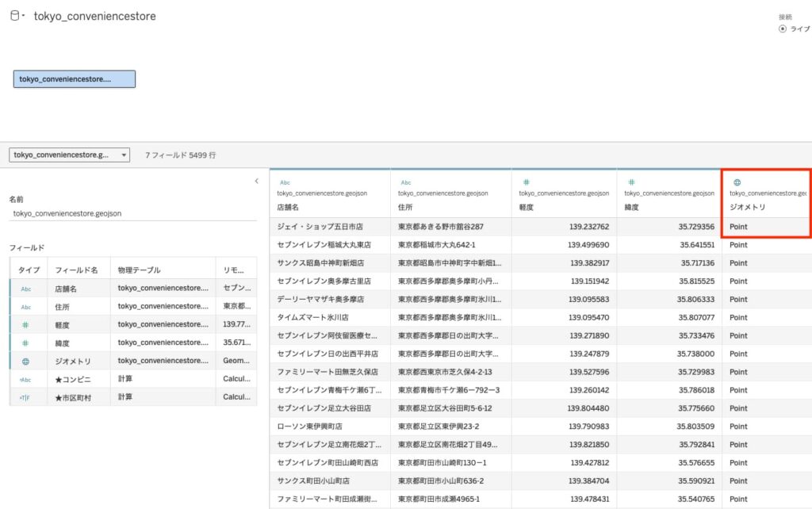Viewport: 812px width, 509px height.
Task: Click the 物理テーブル column header in fields list
Action: pos(139,270)
